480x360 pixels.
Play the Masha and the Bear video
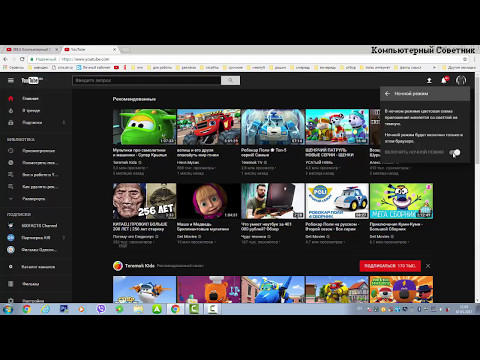point(209,201)
